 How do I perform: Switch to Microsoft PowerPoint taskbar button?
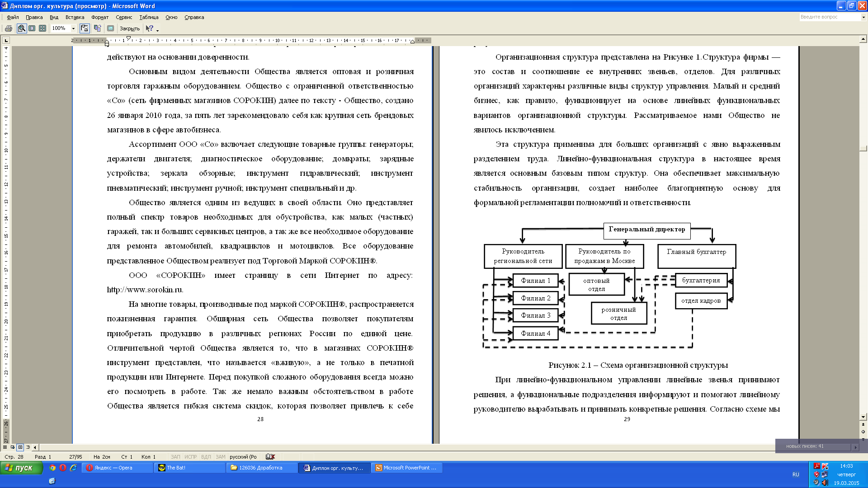[x=407, y=468]
